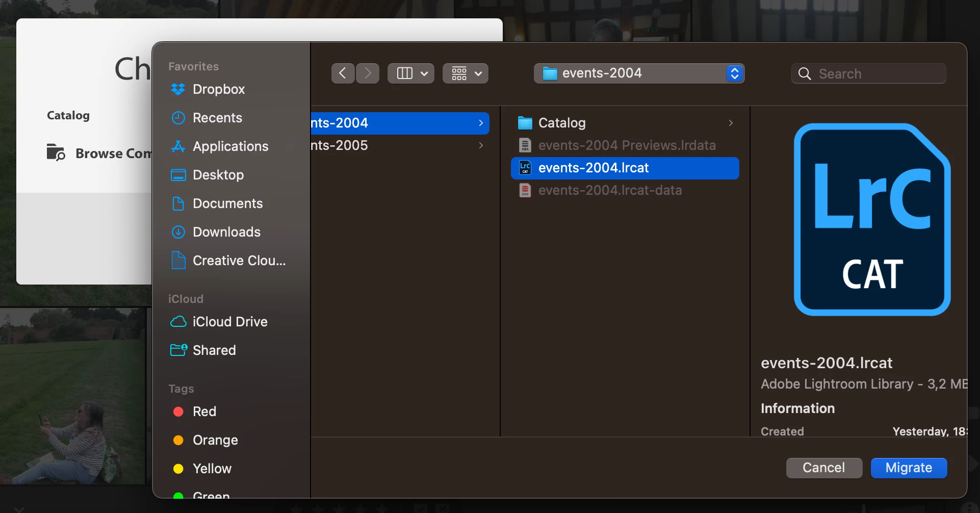Select the nts-2005 folder row
980x513 pixels.
[400, 145]
